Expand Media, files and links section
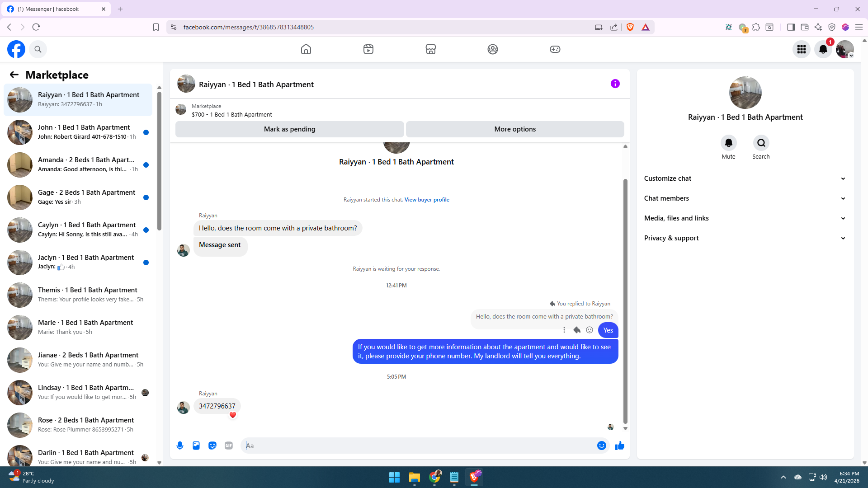868x488 pixels. click(x=745, y=218)
